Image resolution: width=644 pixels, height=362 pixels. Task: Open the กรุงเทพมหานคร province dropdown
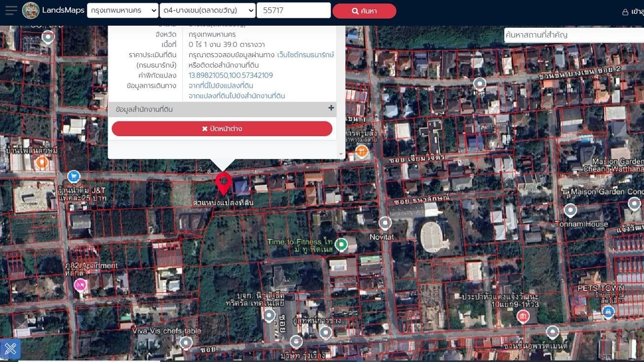122,10
